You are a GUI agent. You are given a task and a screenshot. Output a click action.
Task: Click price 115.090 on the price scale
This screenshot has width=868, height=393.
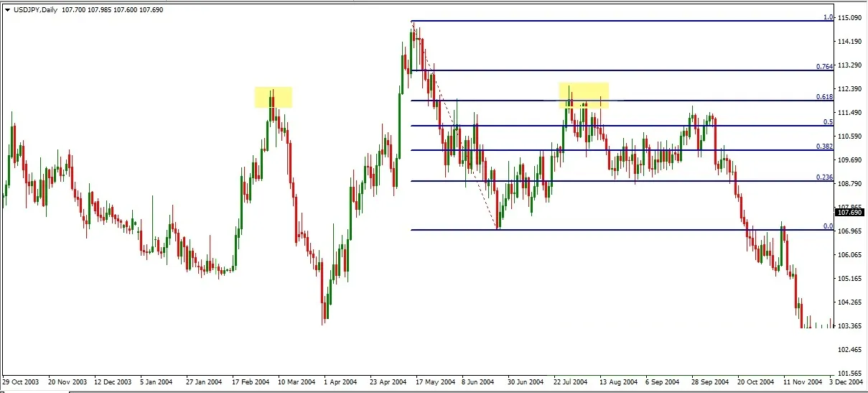[x=850, y=17]
